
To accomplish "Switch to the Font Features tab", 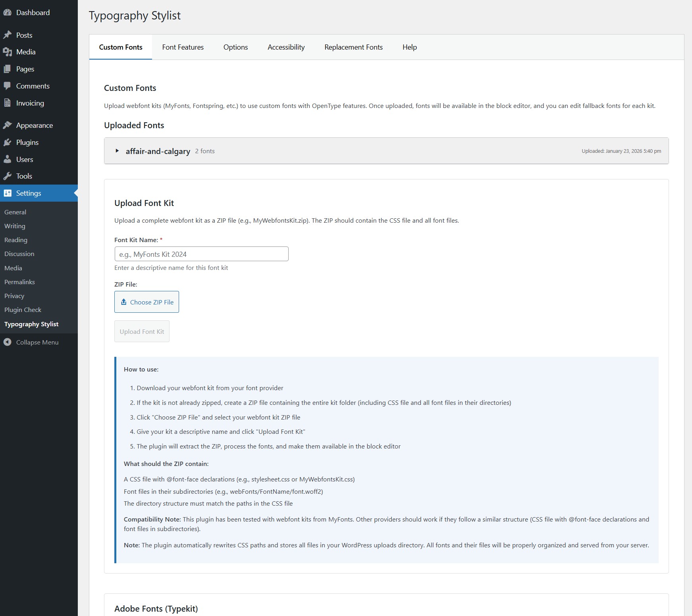I will pos(183,47).
